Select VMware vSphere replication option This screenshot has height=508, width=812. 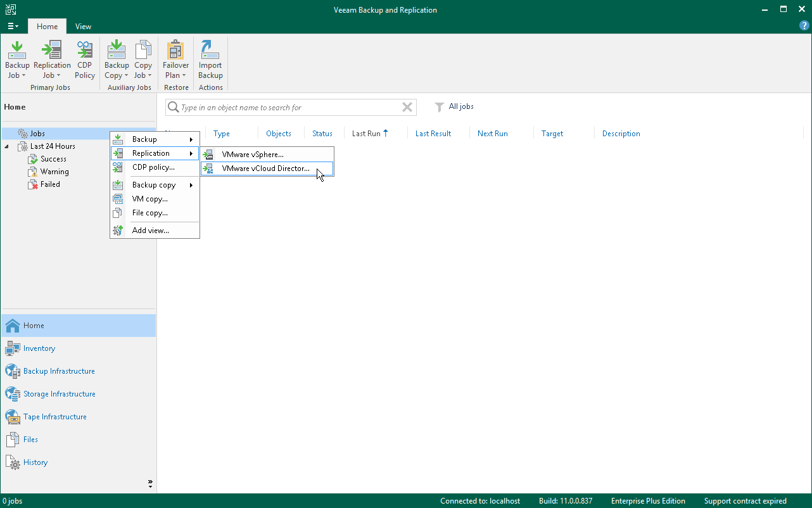(267, 155)
